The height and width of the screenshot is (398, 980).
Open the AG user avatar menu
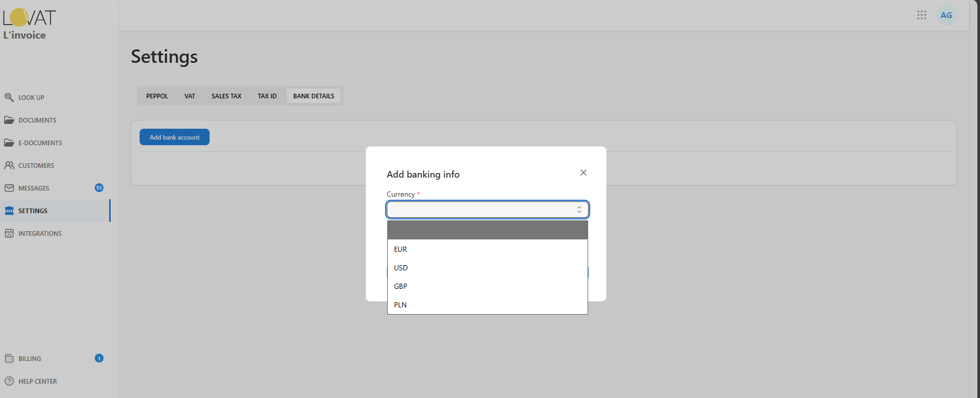coord(946,15)
